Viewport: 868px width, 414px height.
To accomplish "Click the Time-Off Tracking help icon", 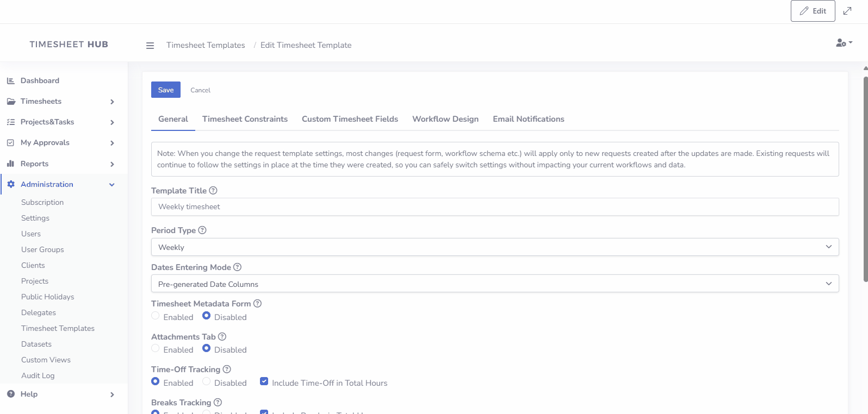I will click(x=227, y=369).
